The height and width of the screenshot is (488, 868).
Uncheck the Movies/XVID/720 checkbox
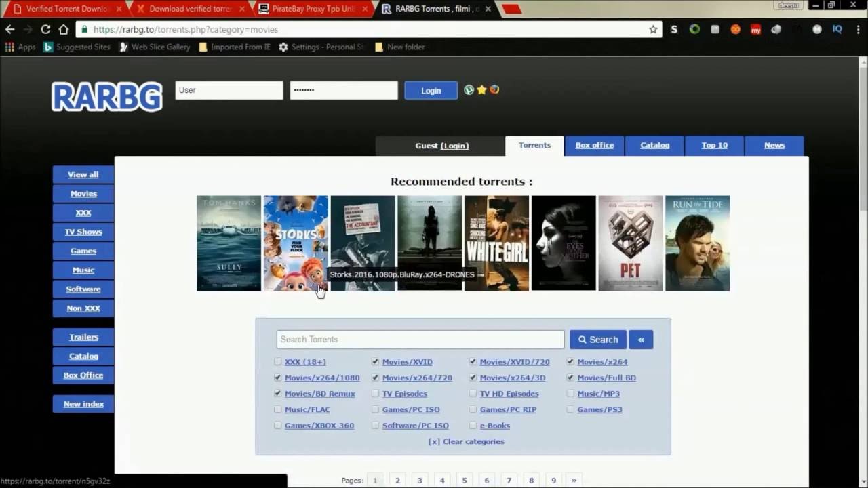(x=473, y=362)
